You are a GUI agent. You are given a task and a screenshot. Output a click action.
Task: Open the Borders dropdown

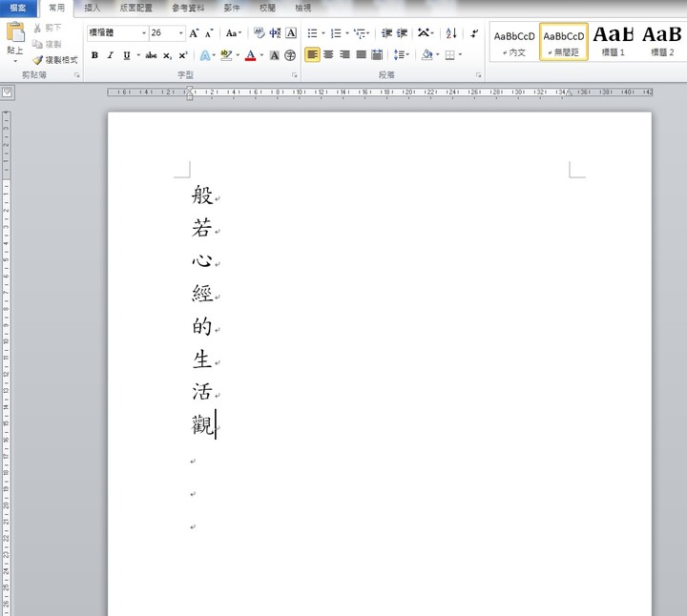(460, 54)
